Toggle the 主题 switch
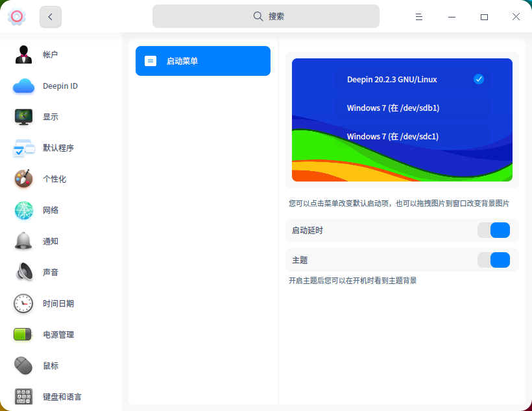The height and width of the screenshot is (411, 532). [x=494, y=260]
